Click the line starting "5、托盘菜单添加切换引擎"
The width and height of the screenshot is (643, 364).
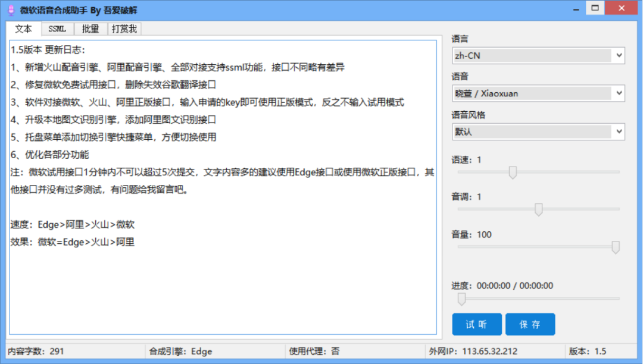pos(114,137)
